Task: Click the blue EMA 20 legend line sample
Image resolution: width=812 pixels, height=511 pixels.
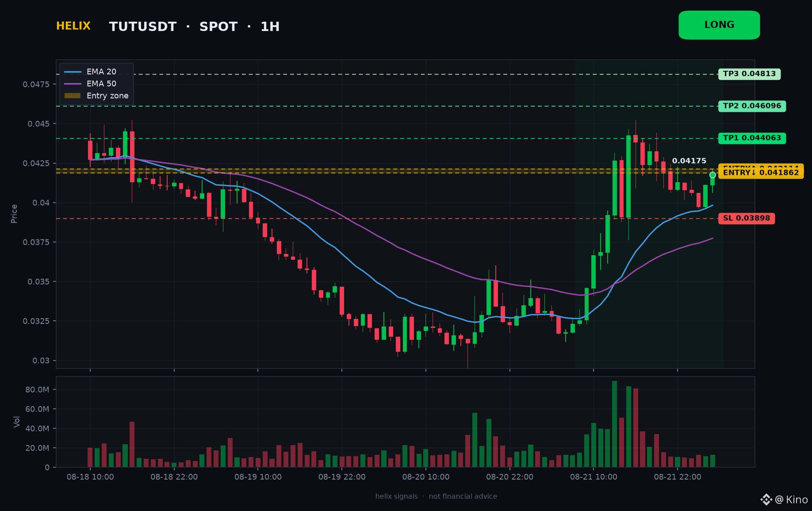Action: click(x=73, y=72)
